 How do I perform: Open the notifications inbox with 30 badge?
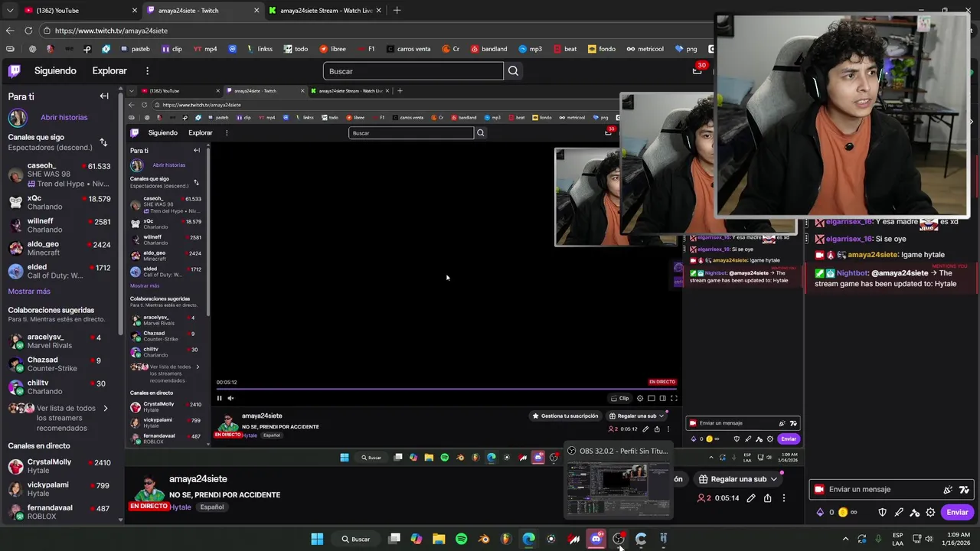697,70
